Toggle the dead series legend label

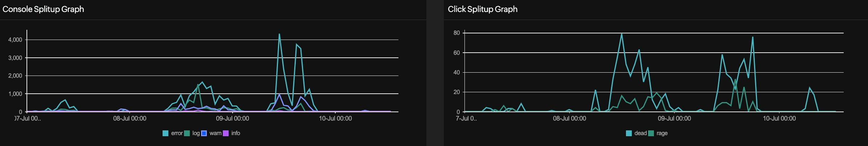click(640, 133)
